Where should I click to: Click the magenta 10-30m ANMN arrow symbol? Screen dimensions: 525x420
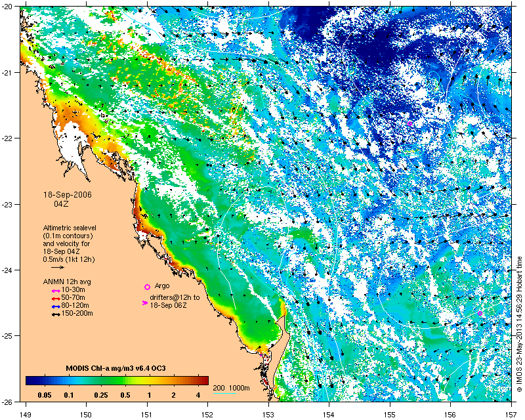[x=56, y=290]
